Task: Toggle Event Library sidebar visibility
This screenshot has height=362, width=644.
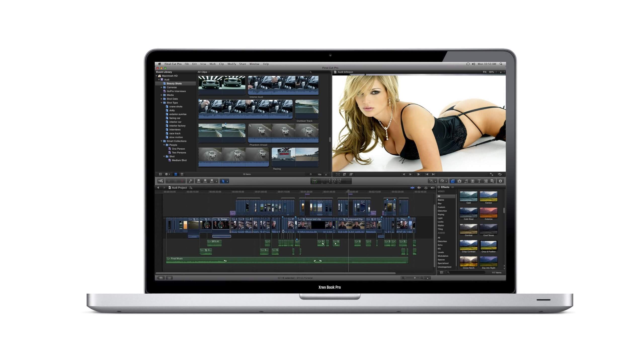Action: pyautogui.click(x=160, y=174)
